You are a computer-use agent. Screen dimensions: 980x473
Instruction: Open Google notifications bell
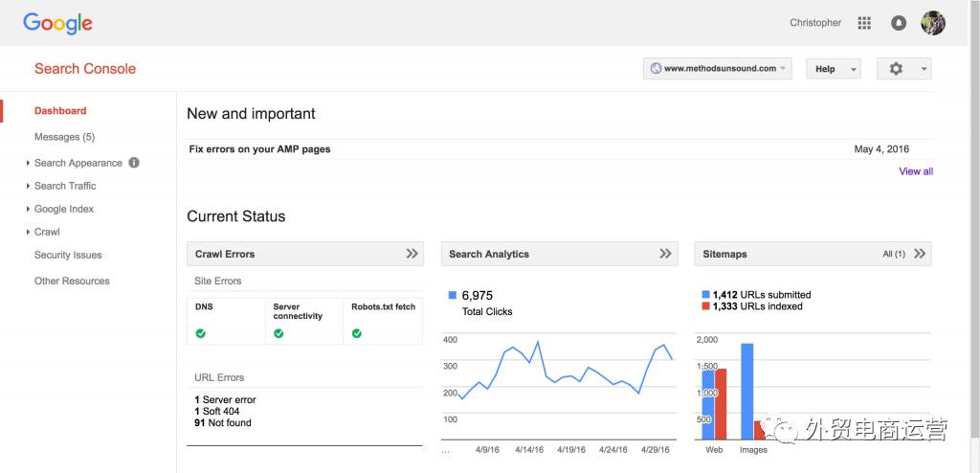click(898, 23)
